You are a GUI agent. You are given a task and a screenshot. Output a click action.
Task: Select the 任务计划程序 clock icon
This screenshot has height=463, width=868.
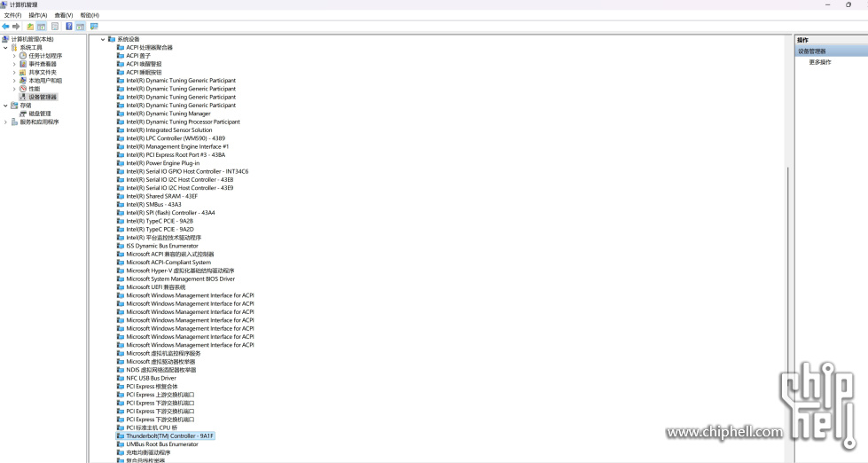(x=23, y=56)
